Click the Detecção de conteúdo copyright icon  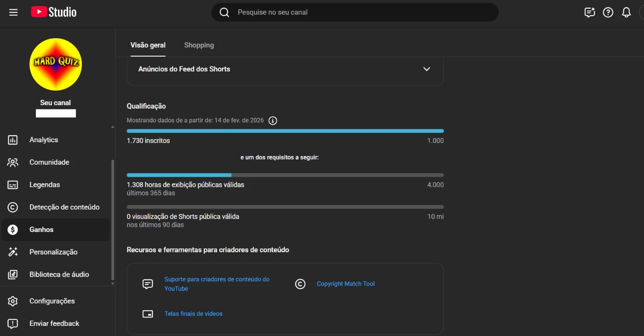coord(13,208)
